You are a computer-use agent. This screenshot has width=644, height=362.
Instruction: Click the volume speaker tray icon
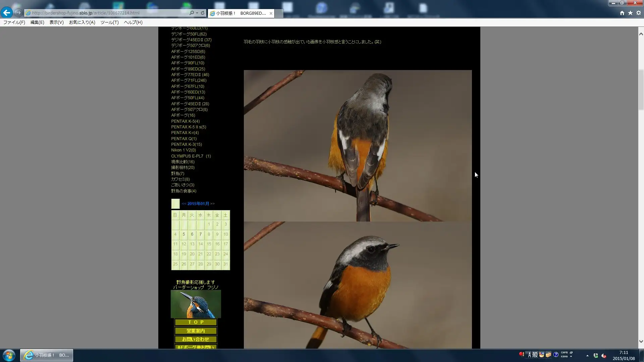(604, 356)
